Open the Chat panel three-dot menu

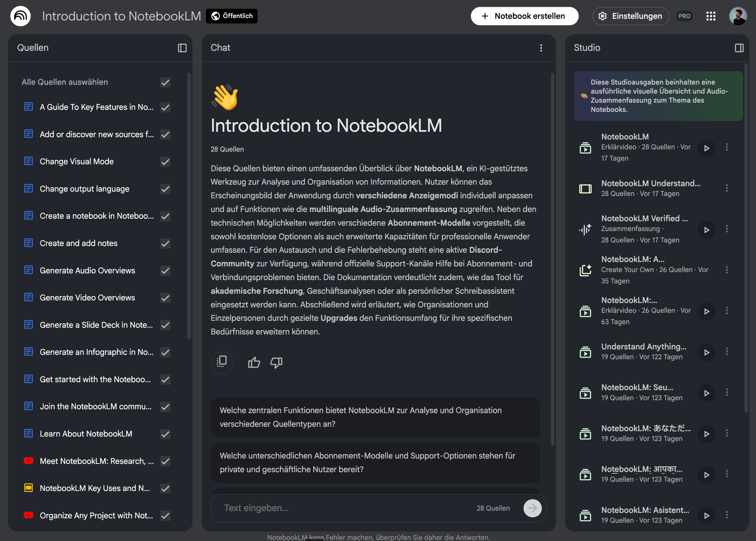pyautogui.click(x=541, y=48)
